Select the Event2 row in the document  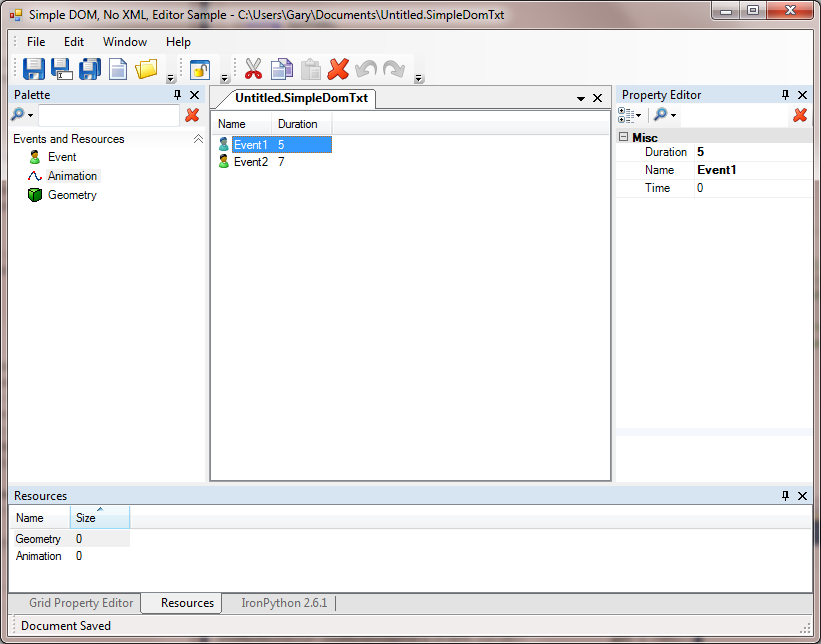point(274,161)
